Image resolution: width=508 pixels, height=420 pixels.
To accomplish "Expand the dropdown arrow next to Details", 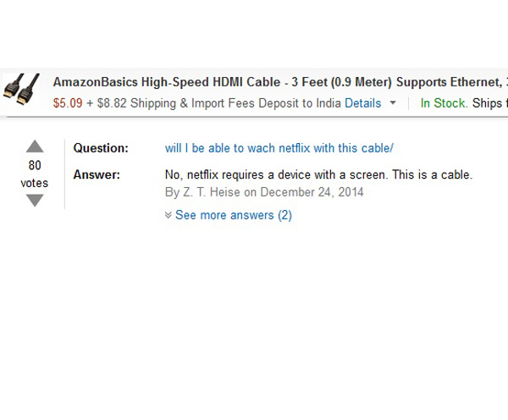I will [393, 103].
